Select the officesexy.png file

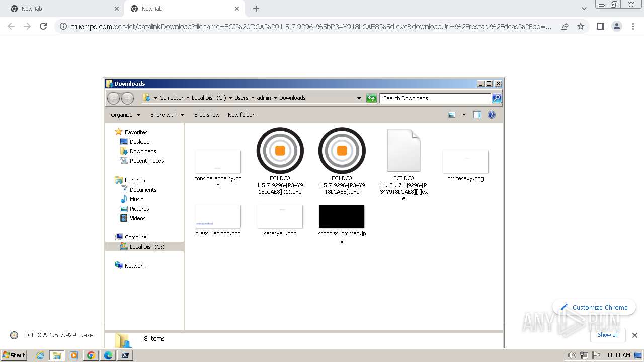click(x=465, y=165)
